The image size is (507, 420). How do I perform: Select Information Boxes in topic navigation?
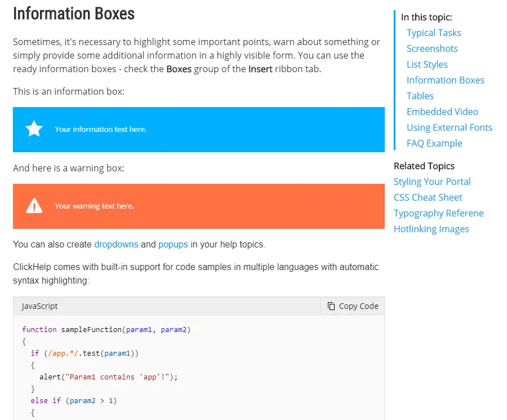(x=445, y=80)
